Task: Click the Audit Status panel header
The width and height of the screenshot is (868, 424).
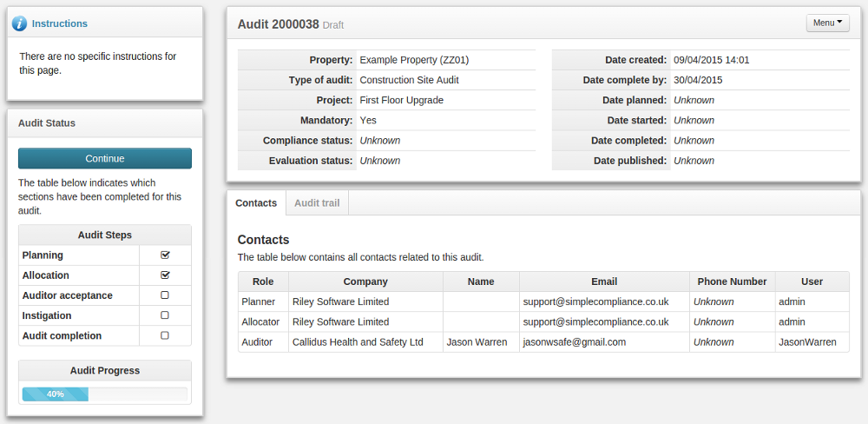Action: (47, 123)
